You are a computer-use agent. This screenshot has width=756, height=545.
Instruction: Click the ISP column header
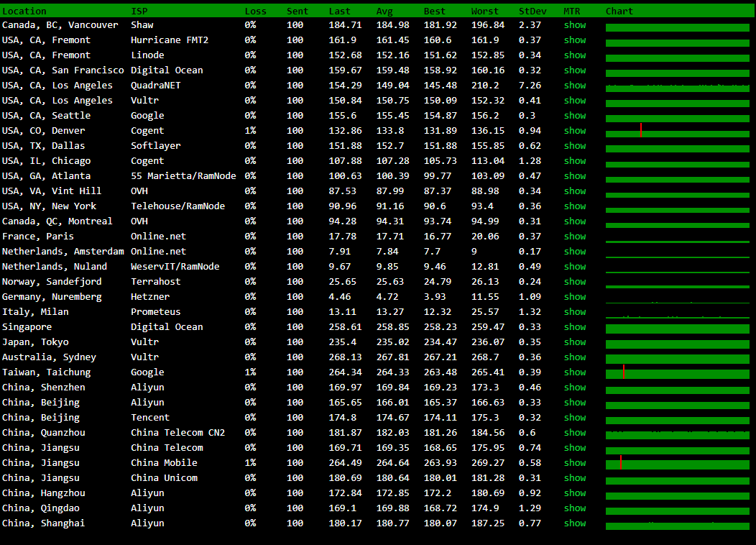[139, 11]
